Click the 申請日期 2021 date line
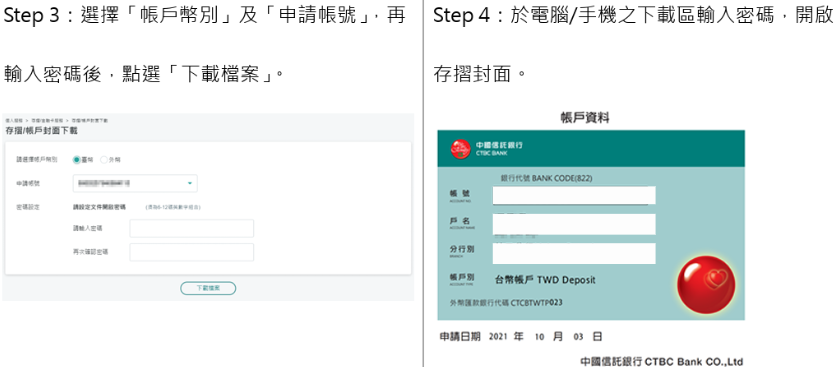The height and width of the screenshot is (367, 837). [x=521, y=337]
